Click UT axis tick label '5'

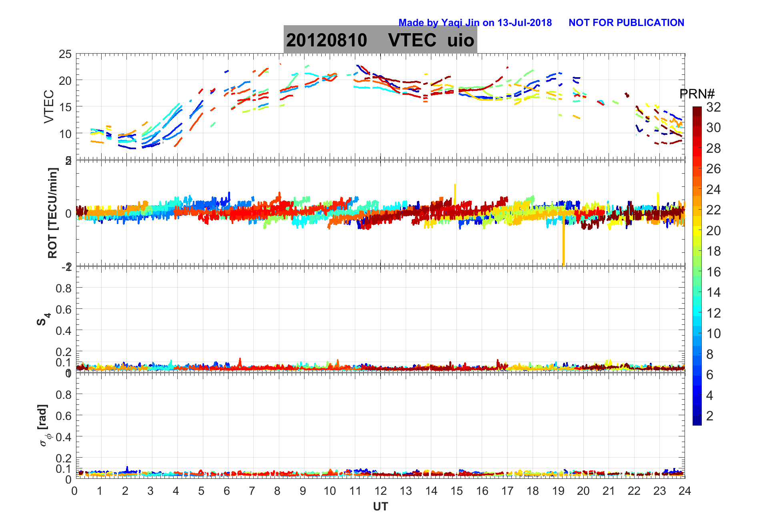pos(201,491)
